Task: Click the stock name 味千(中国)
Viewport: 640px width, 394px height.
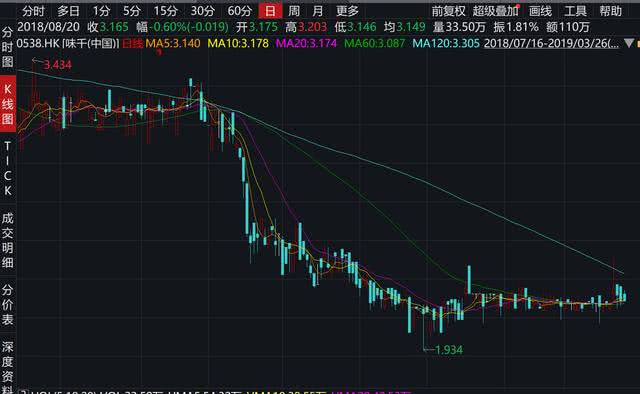Action: coord(91,43)
